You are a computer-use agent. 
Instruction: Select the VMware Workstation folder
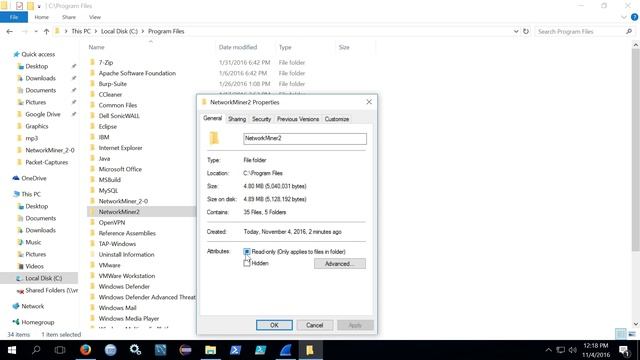tap(127, 276)
